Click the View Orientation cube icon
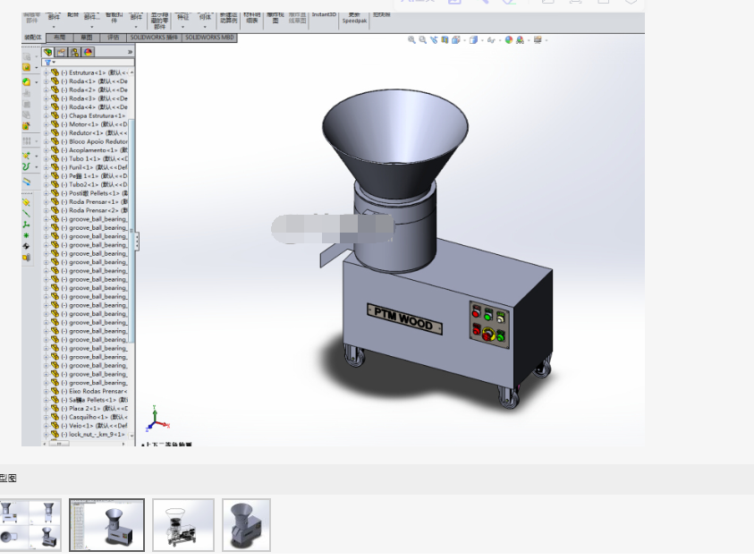This screenshot has height=560, width=754. pyautogui.click(x=455, y=40)
